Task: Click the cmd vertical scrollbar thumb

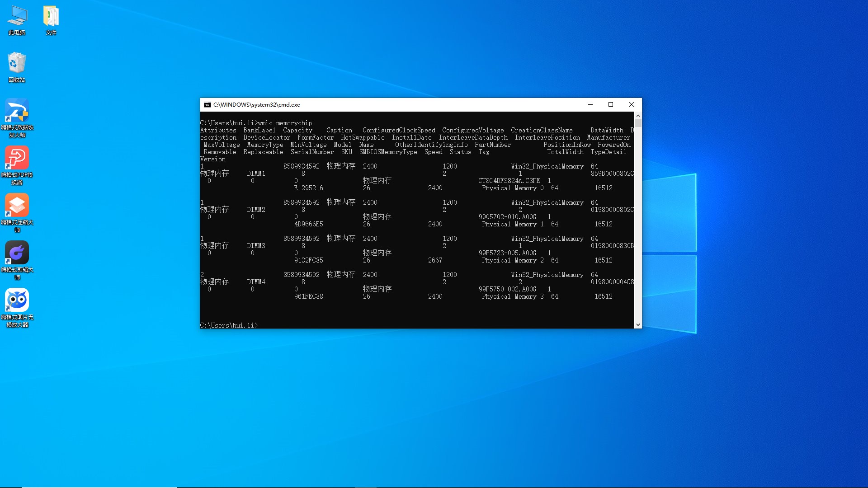Action: (638, 123)
